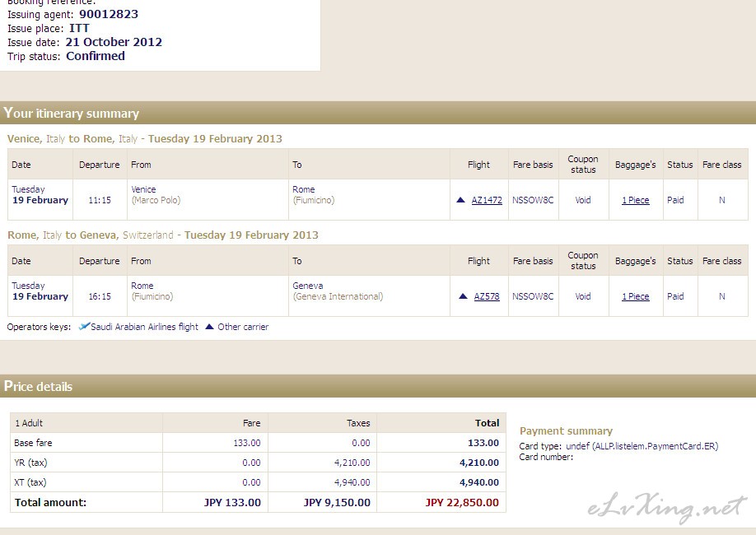Open flight AZ1472 details link

click(487, 200)
